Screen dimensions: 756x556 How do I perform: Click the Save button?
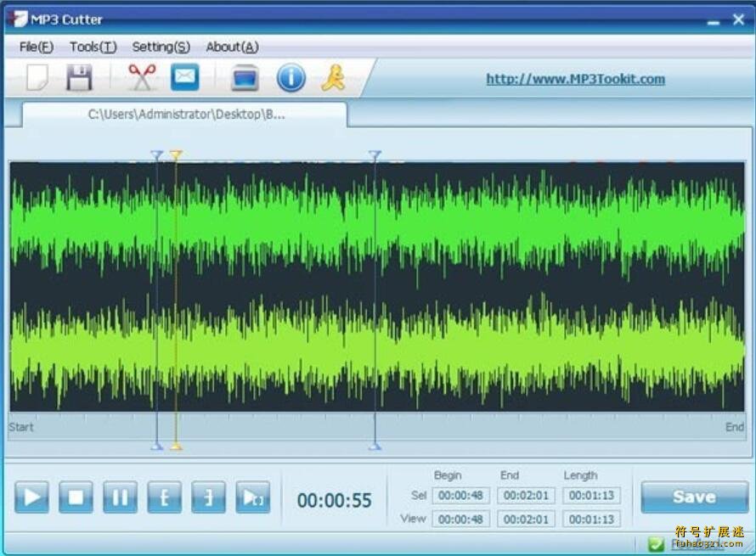click(694, 497)
